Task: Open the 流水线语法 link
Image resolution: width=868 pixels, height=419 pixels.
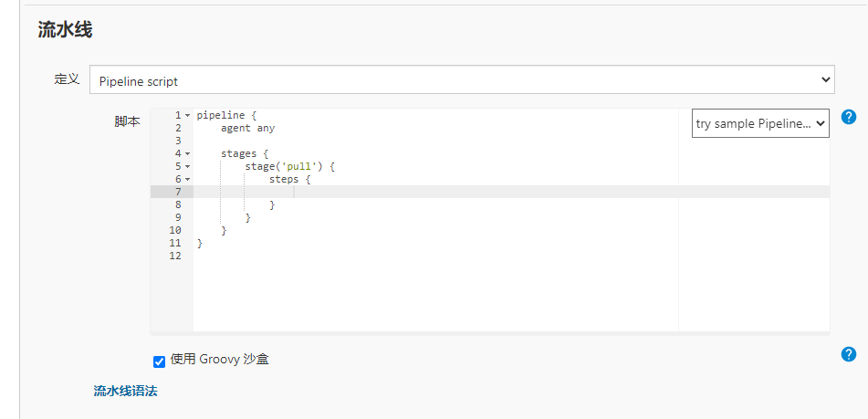Action: pos(125,391)
